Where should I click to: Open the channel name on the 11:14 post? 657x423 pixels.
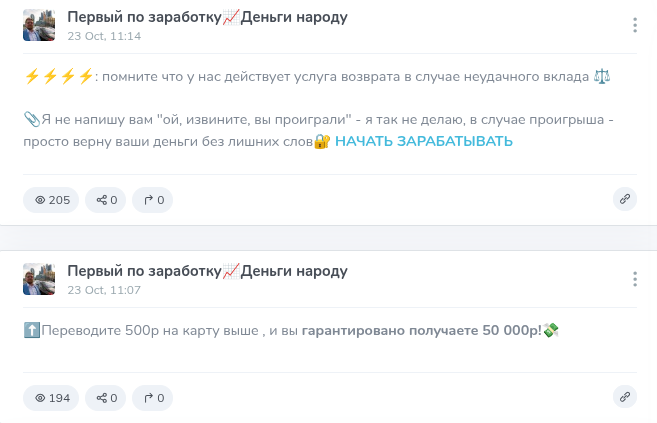pyautogui.click(x=207, y=17)
